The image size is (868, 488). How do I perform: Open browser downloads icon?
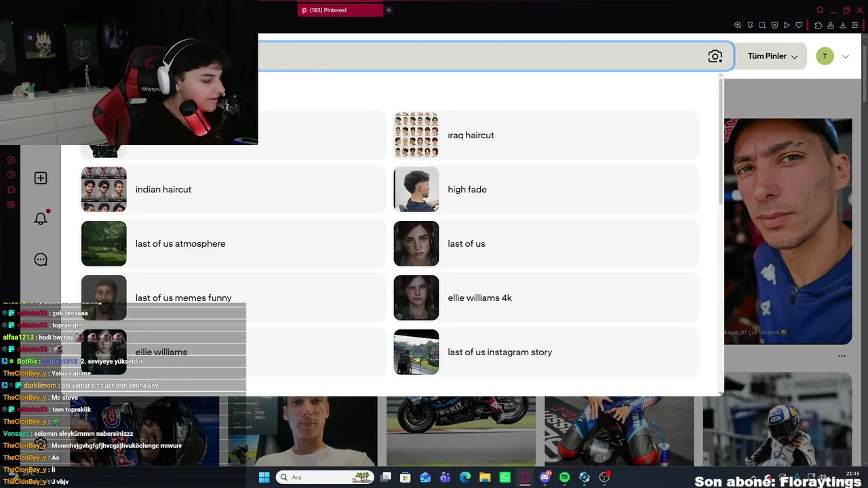click(843, 25)
